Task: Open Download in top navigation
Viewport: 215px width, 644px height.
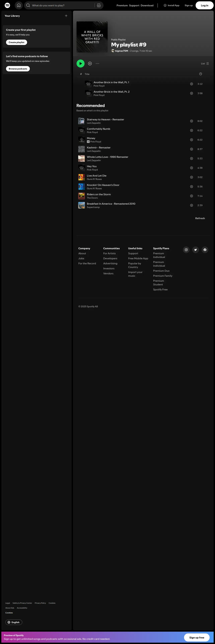Action: [x=147, y=6]
